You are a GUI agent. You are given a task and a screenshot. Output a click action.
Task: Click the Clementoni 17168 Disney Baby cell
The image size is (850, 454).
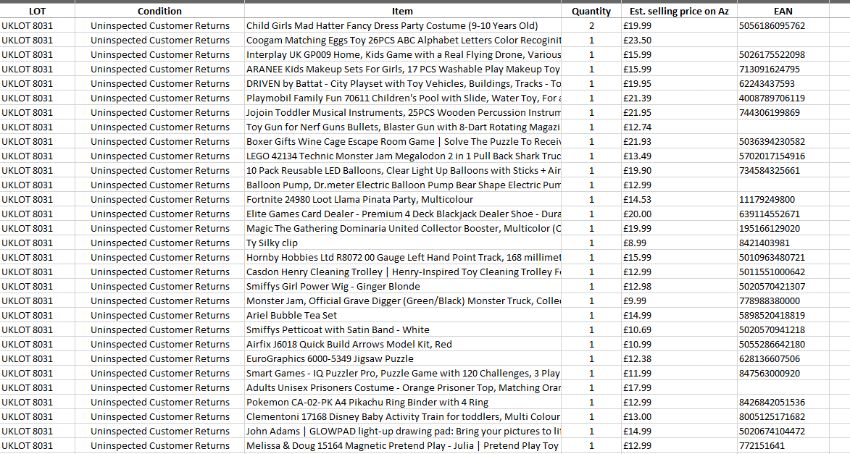point(403,417)
